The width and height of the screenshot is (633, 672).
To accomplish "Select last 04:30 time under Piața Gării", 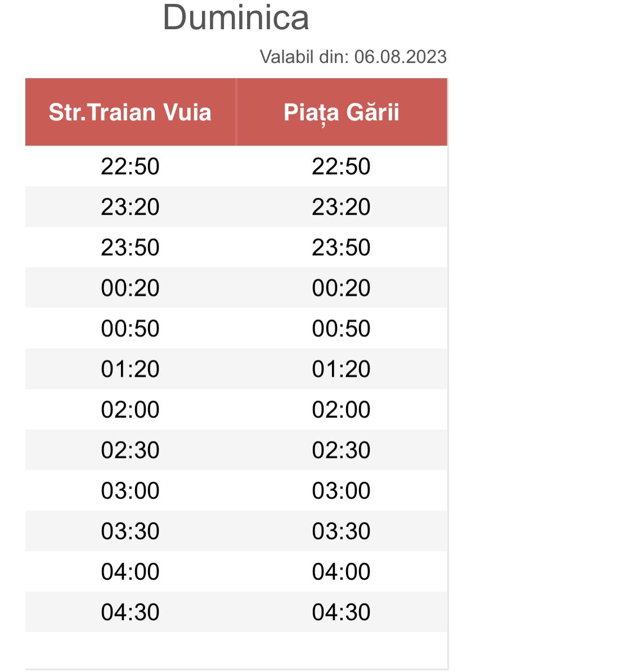I will point(341,612).
